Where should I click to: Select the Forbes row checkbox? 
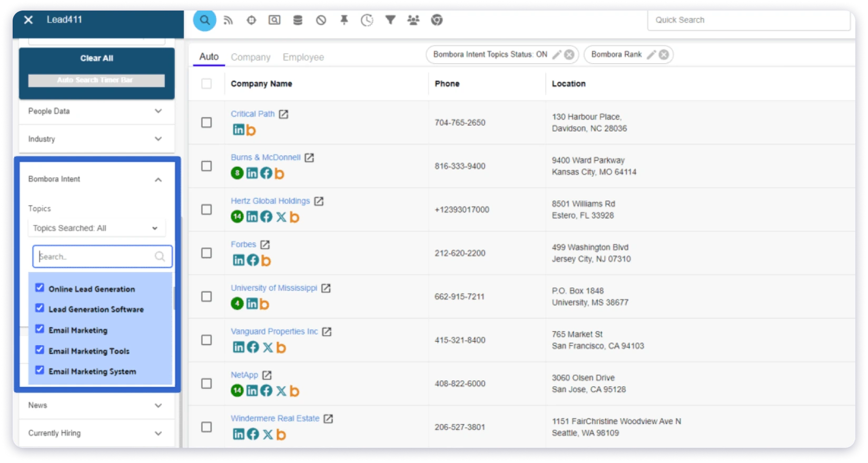coord(206,253)
